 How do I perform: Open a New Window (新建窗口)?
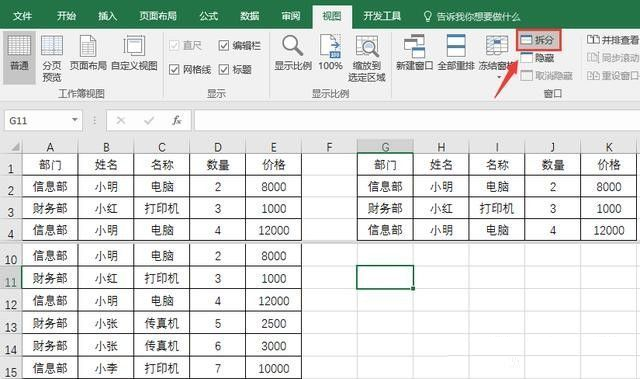tap(414, 53)
